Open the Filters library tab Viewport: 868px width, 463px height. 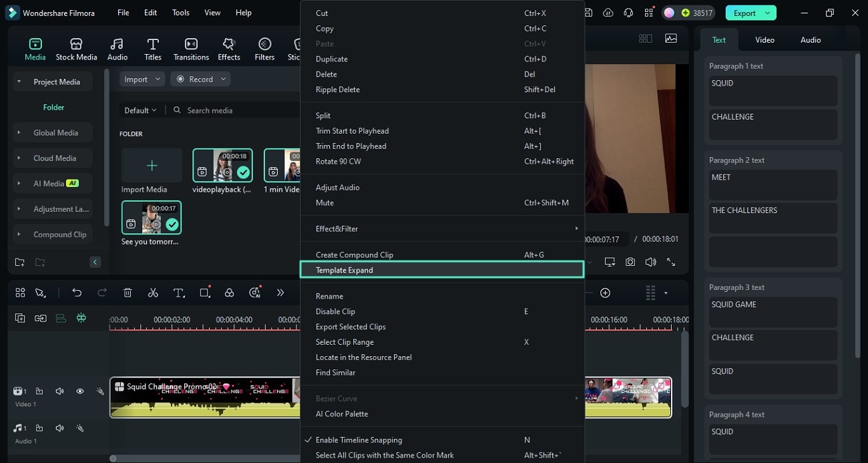tap(264, 49)
